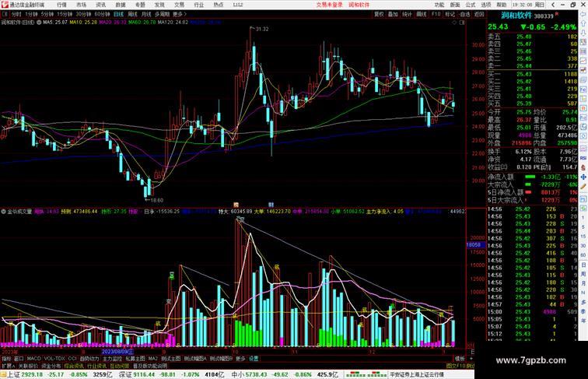
Task: Open the 公式 menu
Action: (x=471, y=5)
